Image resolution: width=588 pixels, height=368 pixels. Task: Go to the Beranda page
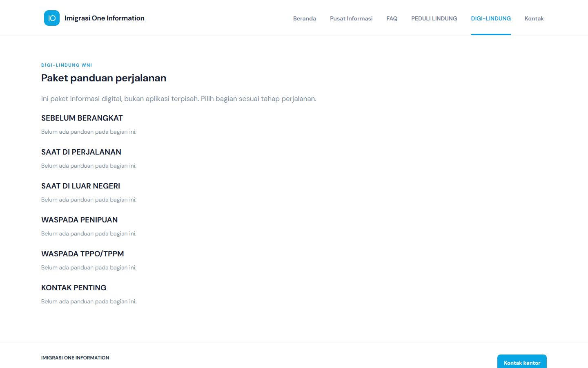click(x=305, y=18)
